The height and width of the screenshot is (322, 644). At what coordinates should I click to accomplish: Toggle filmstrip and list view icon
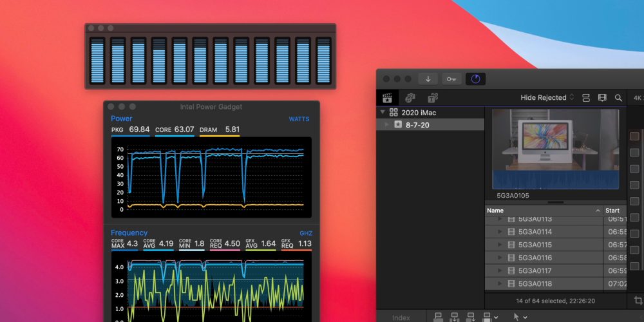click(586, 98)
